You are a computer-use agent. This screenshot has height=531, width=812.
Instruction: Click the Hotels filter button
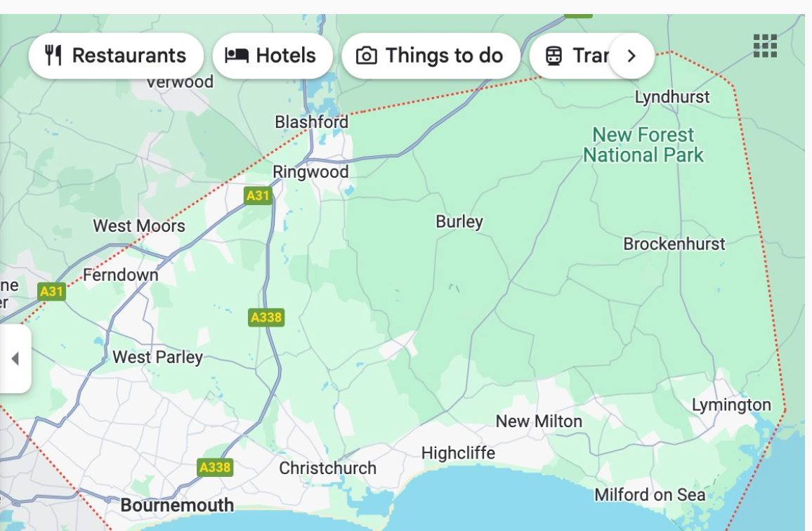click(273, 55)
